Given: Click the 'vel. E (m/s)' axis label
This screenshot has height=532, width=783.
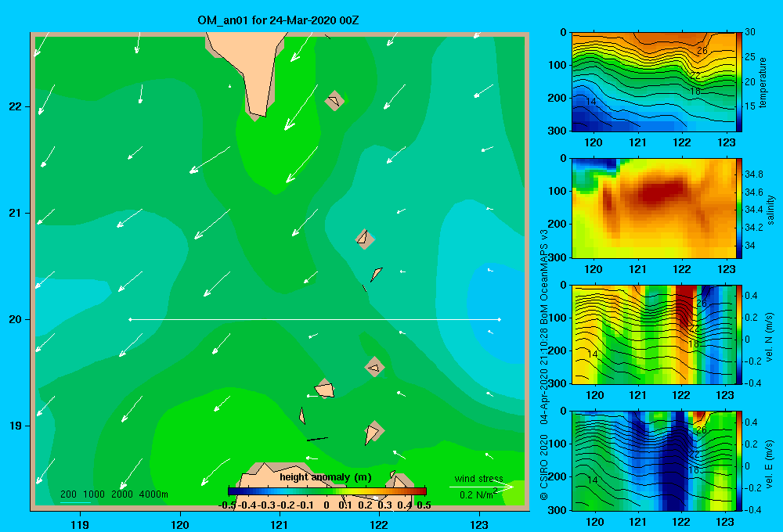Looking at the screenshot, I should click(770, 463).
